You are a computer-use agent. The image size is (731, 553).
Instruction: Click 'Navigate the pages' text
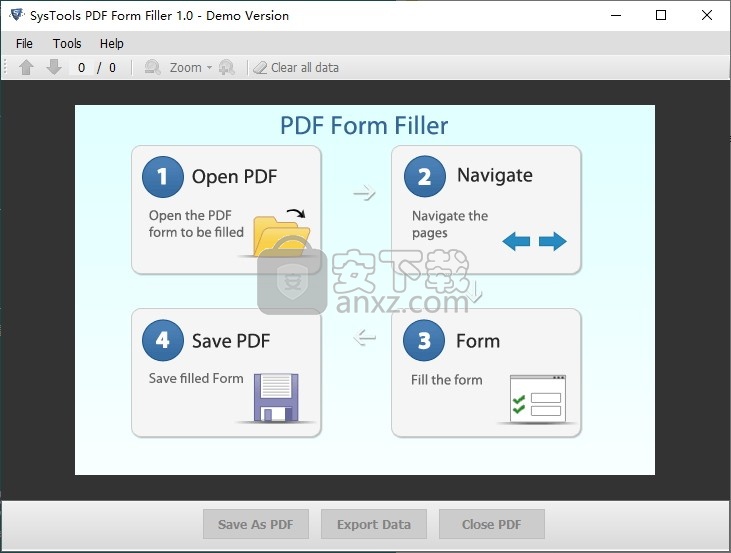450,224
